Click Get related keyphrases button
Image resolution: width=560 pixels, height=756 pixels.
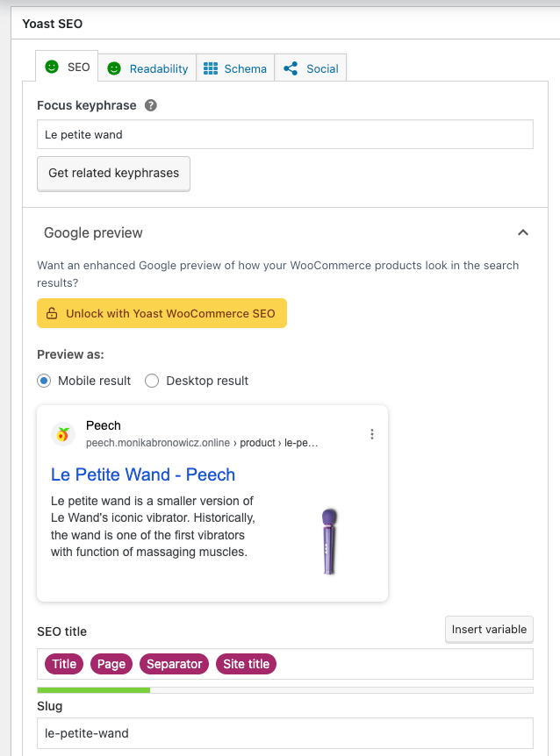coord(114,174)
